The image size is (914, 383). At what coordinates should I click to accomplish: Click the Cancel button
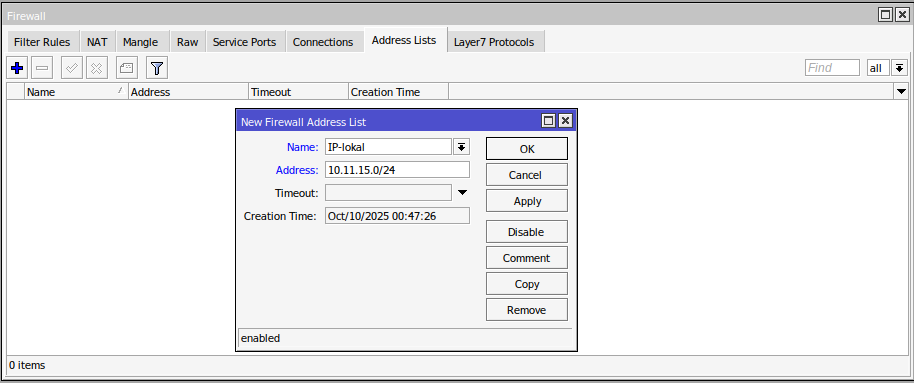527,175
